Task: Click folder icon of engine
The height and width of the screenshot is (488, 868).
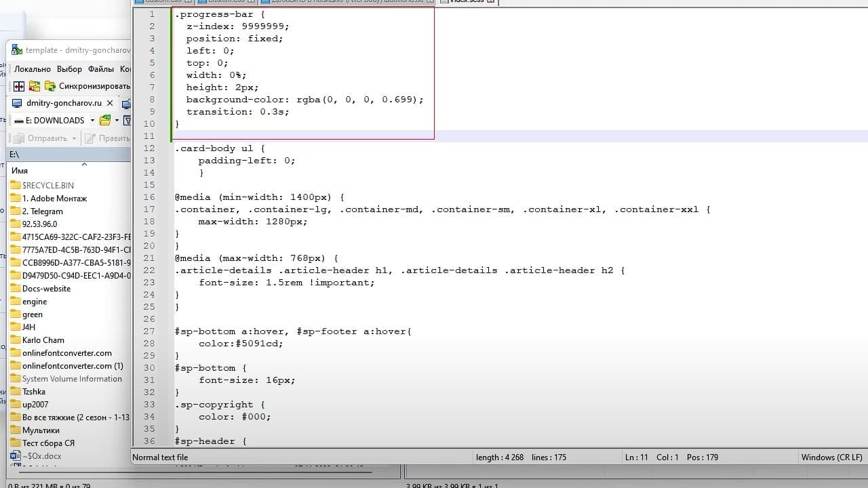Action: click(x=16, y=301)
